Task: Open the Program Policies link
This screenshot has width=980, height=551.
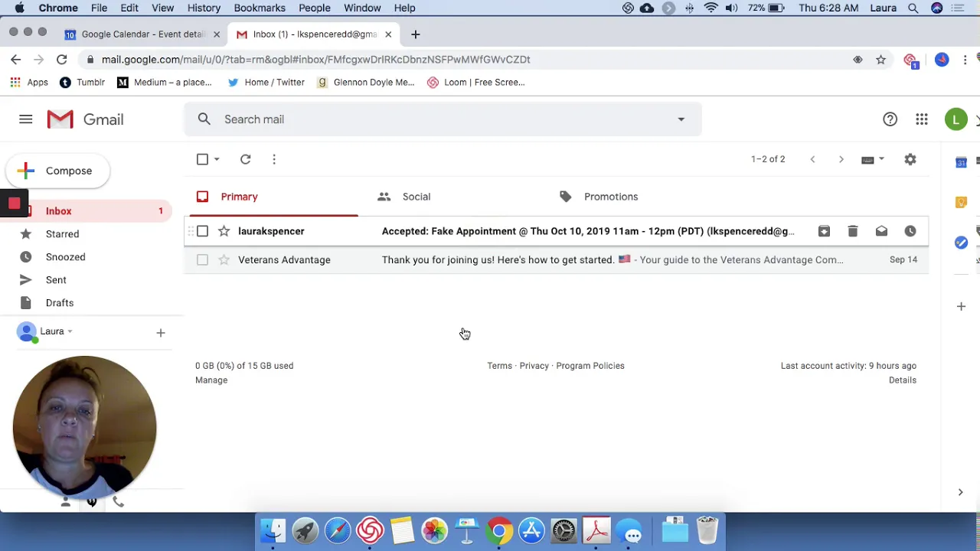Action: point(590,366)
